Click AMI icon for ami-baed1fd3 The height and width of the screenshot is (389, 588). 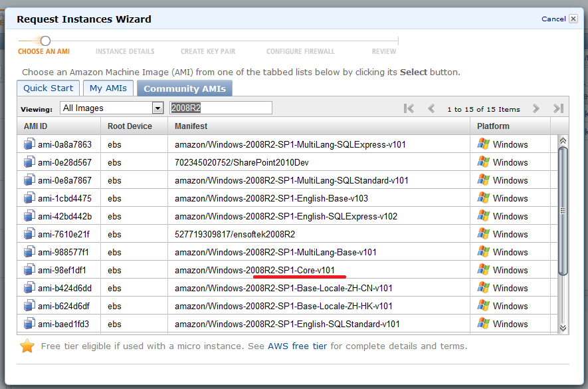(x=30, y=324)
